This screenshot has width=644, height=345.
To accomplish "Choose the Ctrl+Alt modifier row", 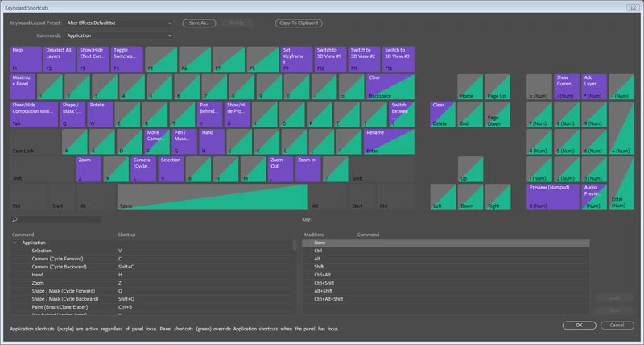I will tap(446, 275).
